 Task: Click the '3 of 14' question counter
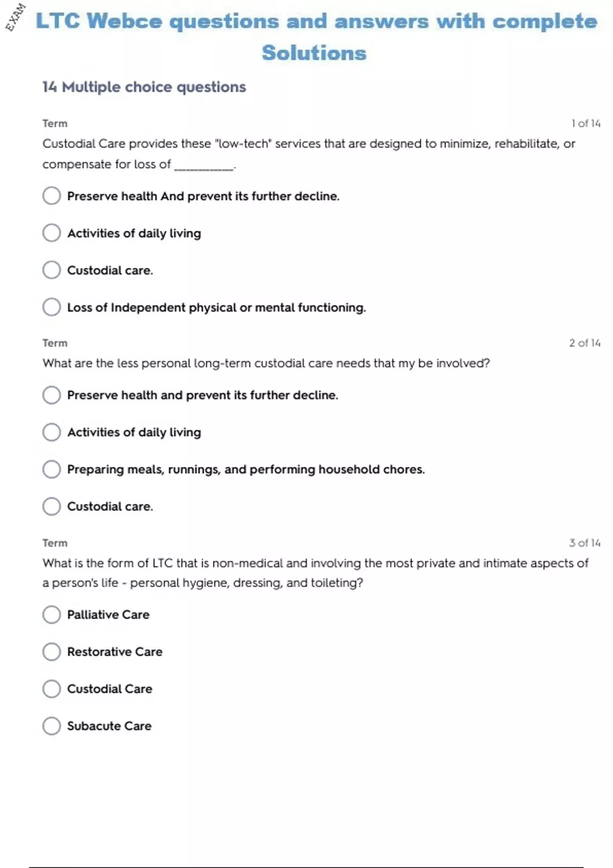point(585,543)
